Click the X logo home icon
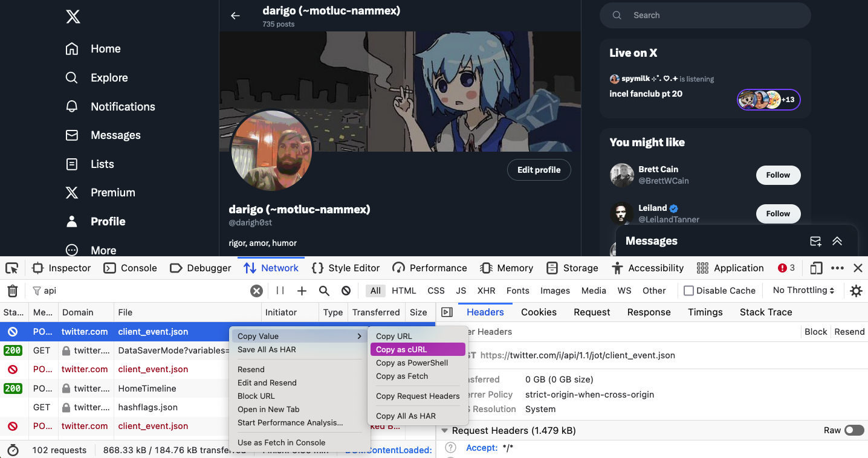 click(73, 17)
